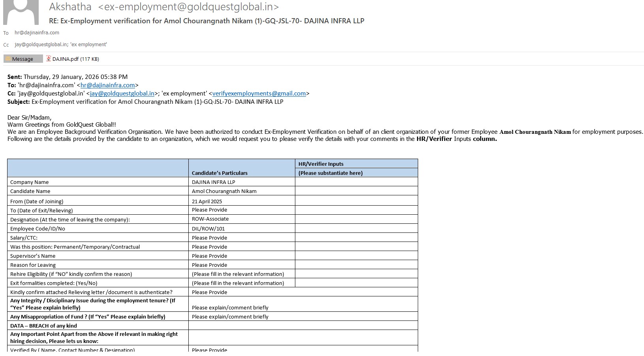Click the verifyexemployments@gmail.com link
This screenshot has height=356, width=644.
coord(259,94)
